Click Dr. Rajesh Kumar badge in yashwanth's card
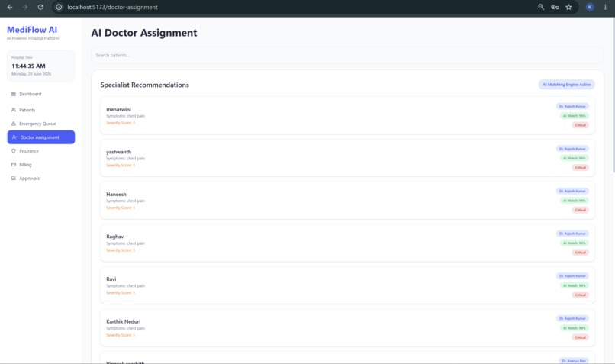The image size is (615, 364). (x=572, y=149)
